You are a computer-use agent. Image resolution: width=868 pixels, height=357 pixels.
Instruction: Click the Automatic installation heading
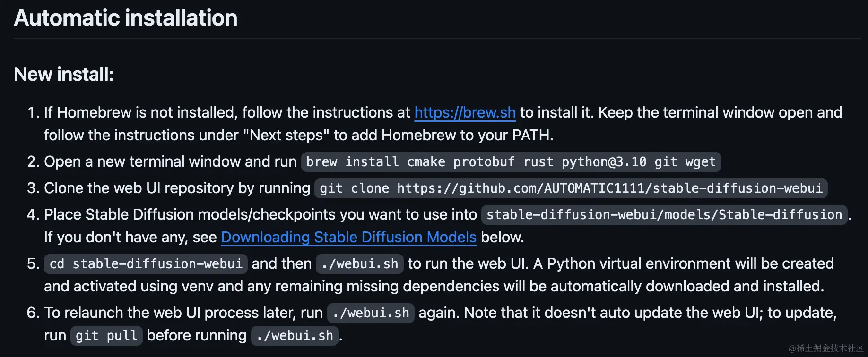point(126,18)
